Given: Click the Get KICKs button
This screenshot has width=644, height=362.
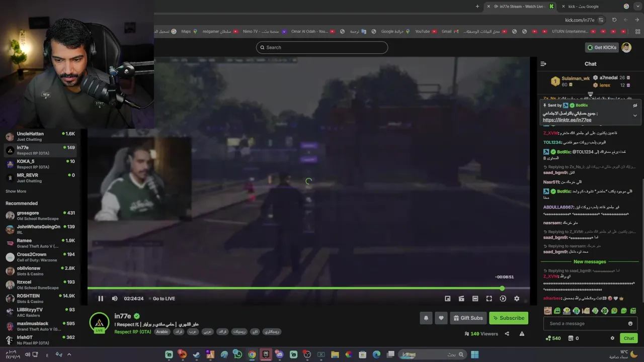Looking at the screenshot, I should pos(602,47).
